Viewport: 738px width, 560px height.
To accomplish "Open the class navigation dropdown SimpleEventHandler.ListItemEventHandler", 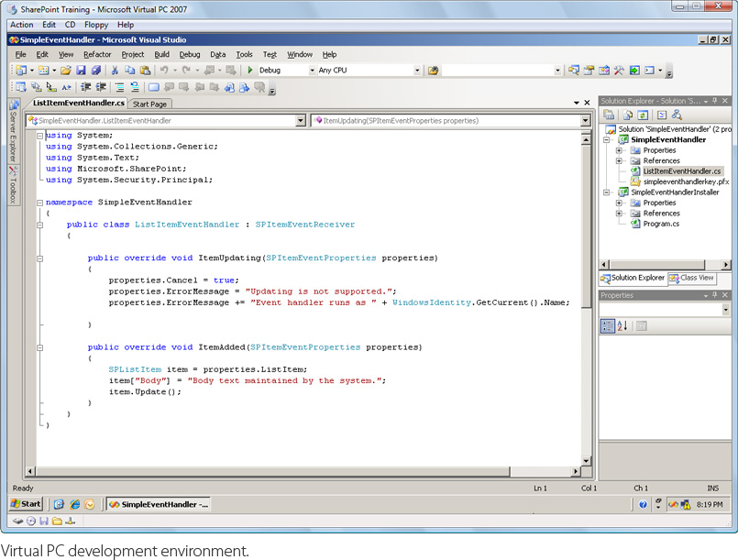I will 301,121.
